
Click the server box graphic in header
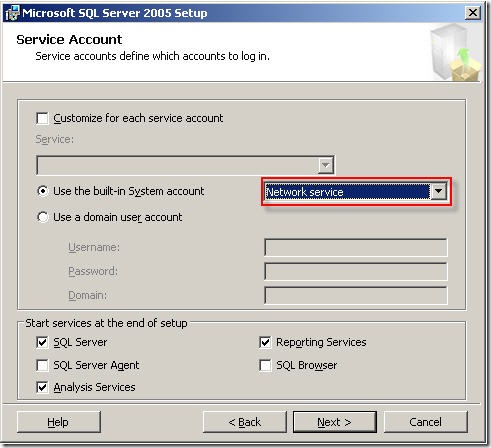[x=455, y=52]
